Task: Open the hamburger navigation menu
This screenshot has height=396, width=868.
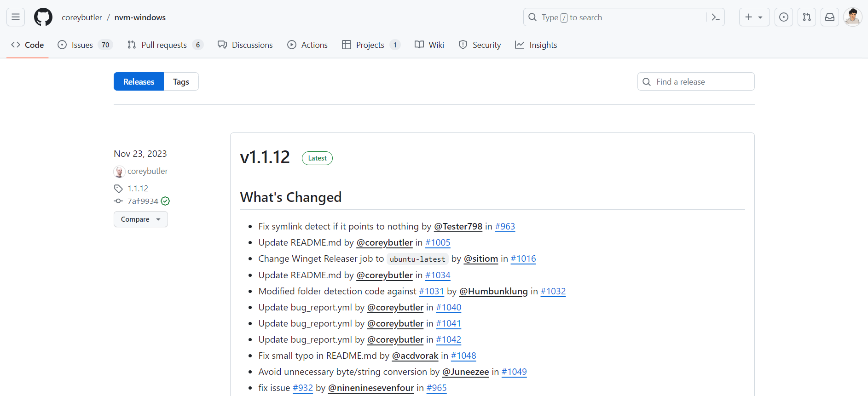Action: tap(16, 17)
